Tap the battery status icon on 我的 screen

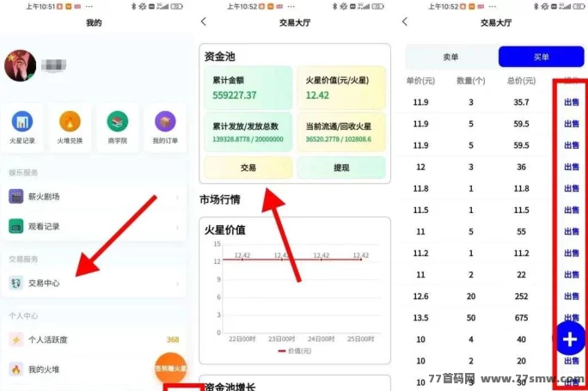tap(176, 6)
